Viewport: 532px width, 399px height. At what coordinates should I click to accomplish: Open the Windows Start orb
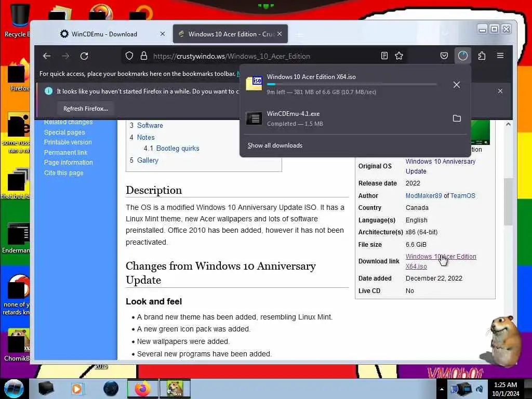(x=14, y=389)
